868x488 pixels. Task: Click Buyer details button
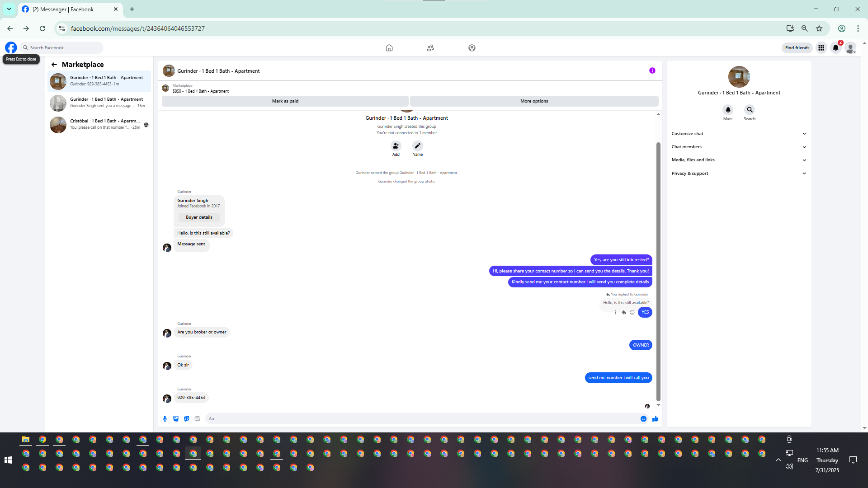[199, 217]
